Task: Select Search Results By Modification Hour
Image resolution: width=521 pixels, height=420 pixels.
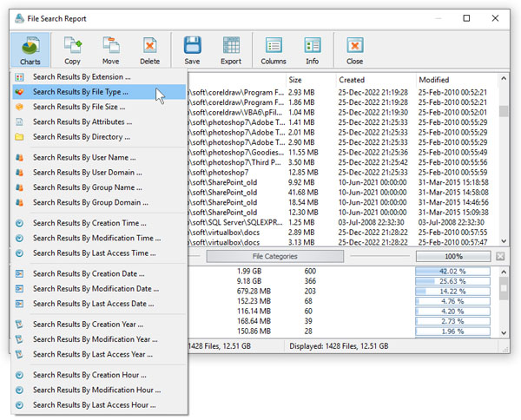Action: 99,390
